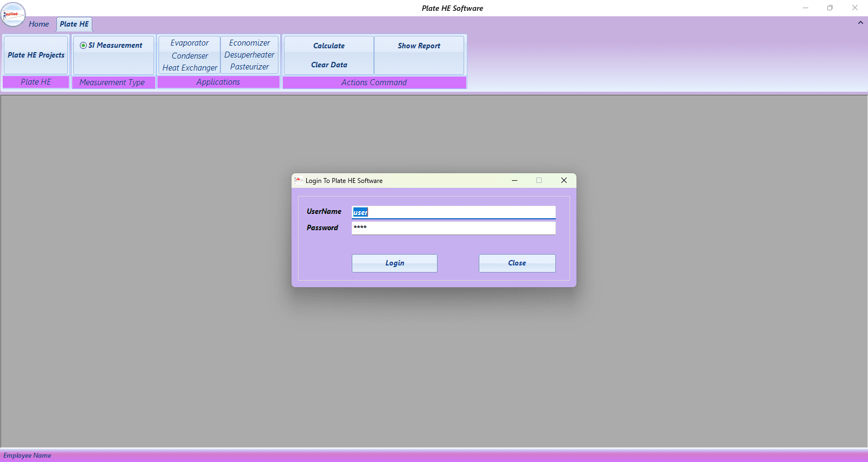
Task: Click the Close button in login dialog
Action: point(517,263)
